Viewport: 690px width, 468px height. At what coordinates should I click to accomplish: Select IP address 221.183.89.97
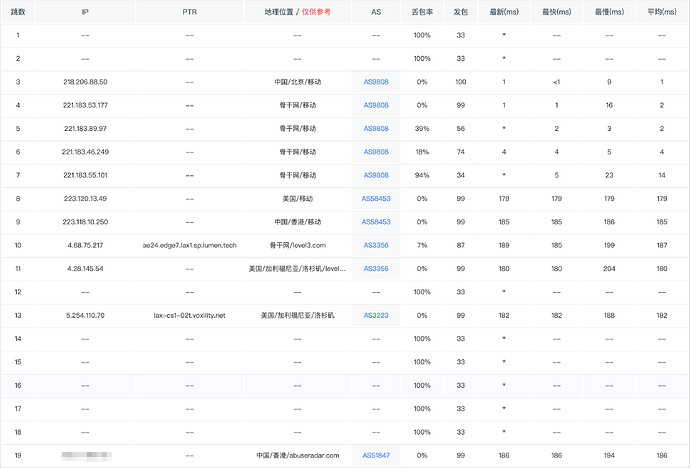coord(85,128)
